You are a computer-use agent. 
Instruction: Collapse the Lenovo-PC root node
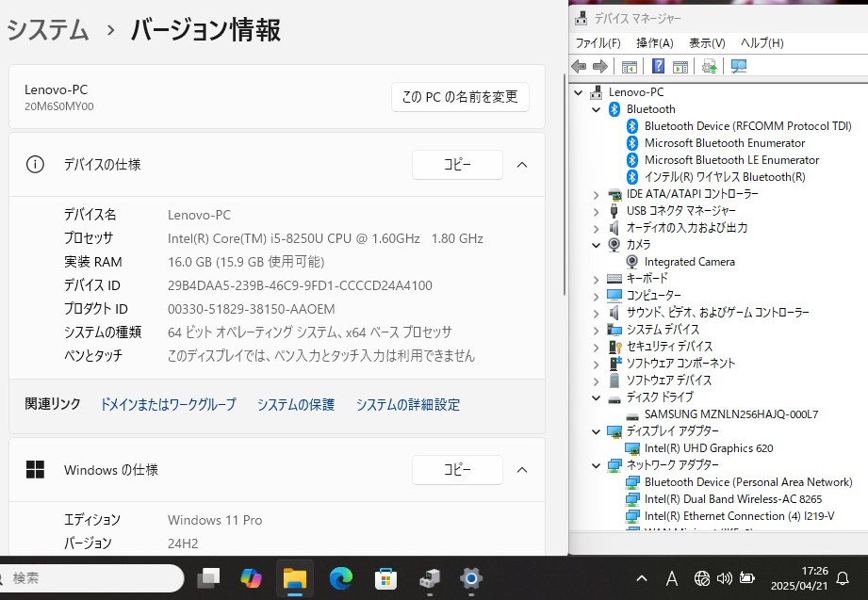pyautogui.click(x=579, y=92)
